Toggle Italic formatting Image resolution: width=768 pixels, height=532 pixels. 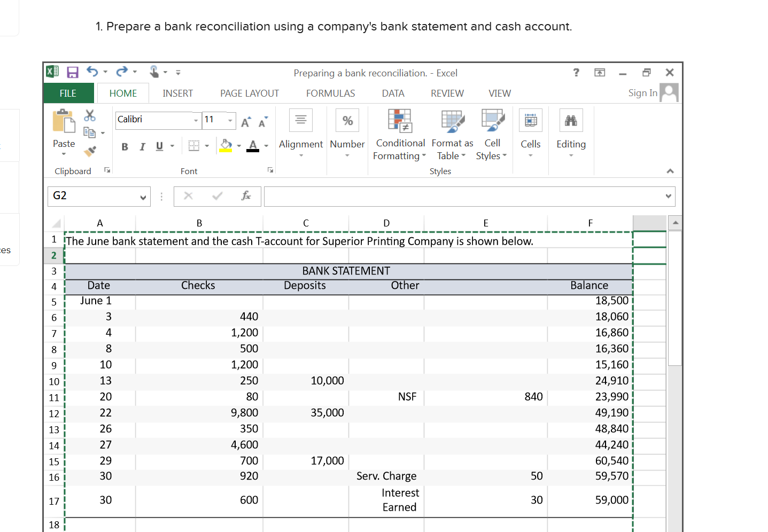click(x=142, y=146)
